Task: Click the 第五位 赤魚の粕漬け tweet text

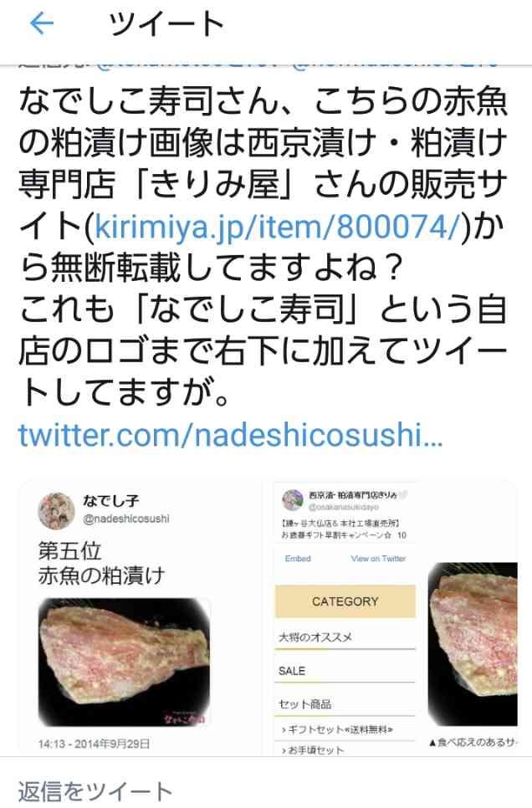Action: click(101, 563)
